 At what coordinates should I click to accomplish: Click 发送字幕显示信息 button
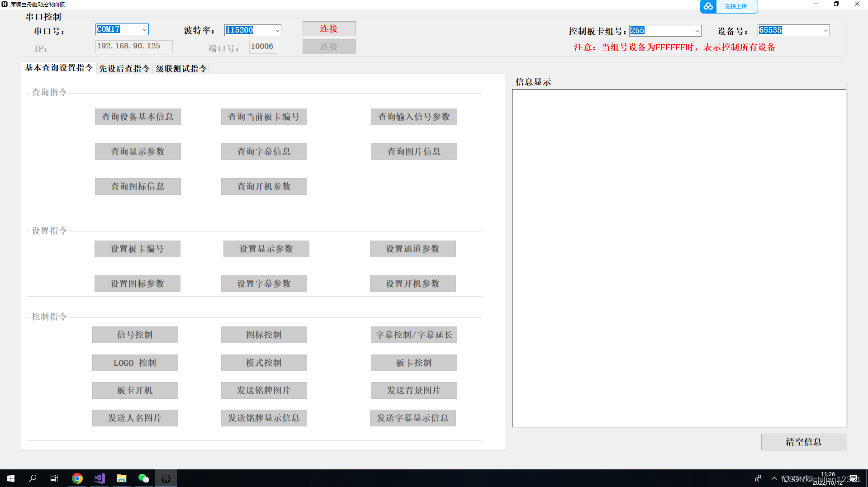pos(413,418)
